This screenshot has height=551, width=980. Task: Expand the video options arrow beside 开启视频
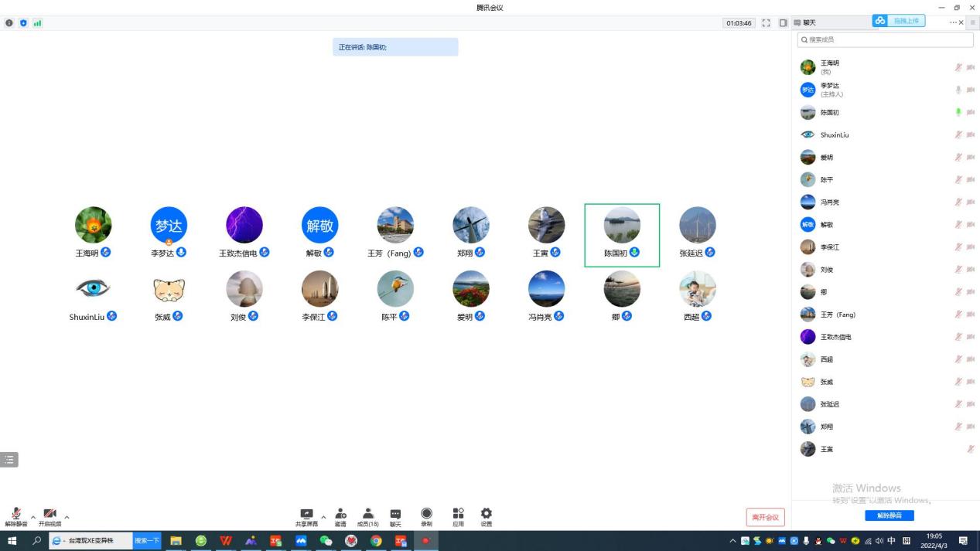pos(67,517)
